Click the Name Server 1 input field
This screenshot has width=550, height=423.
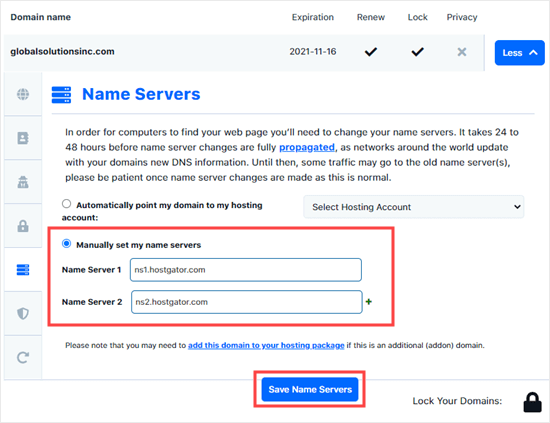(246, 270)
